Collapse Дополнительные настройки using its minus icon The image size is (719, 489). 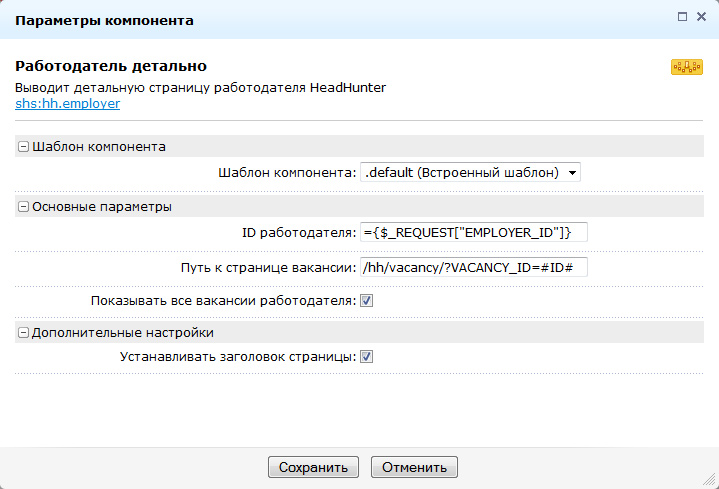(23, 332)
